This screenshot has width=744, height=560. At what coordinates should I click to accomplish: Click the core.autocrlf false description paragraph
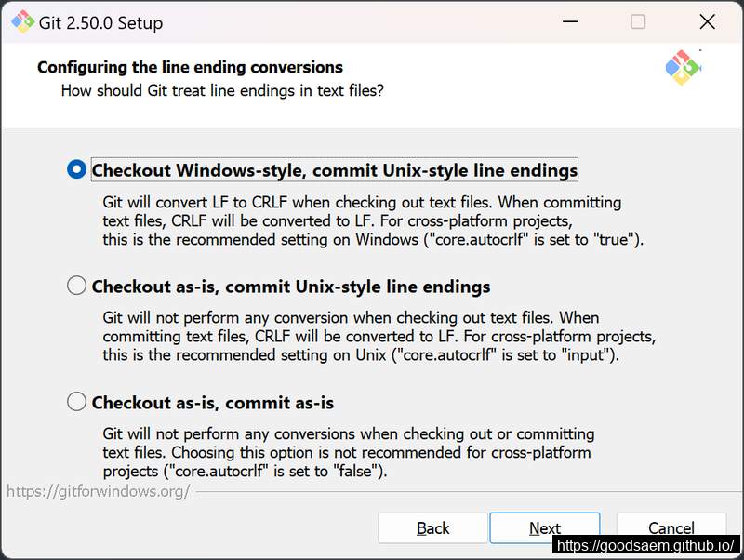tap(348, 452)
